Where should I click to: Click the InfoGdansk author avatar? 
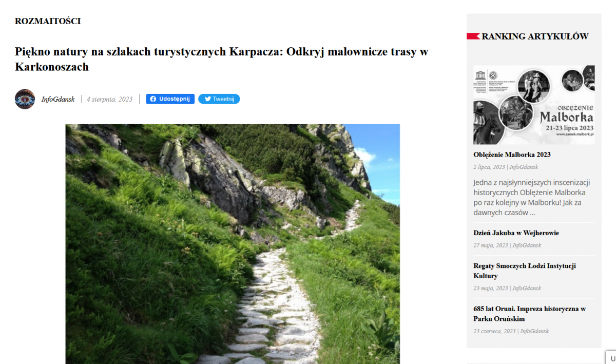25,99
